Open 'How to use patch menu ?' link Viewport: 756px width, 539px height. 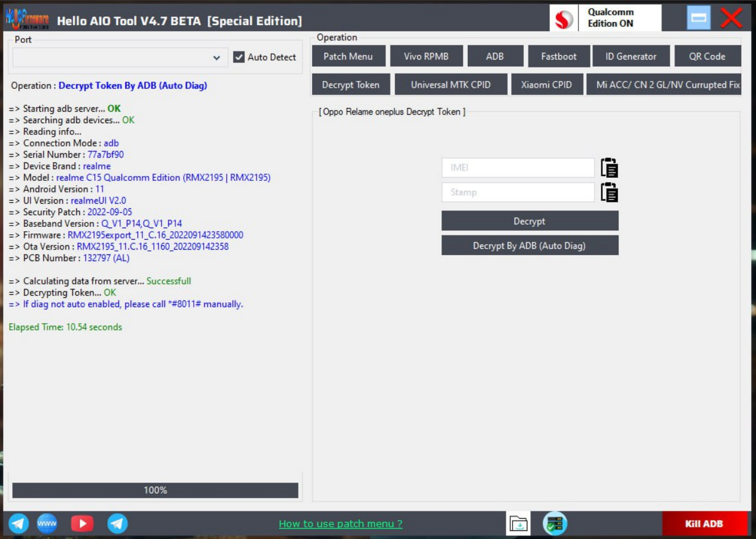340,524
